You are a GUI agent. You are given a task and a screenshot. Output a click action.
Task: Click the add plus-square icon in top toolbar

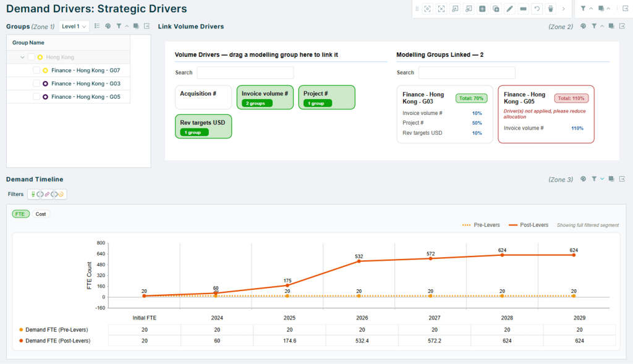(482, 9)
